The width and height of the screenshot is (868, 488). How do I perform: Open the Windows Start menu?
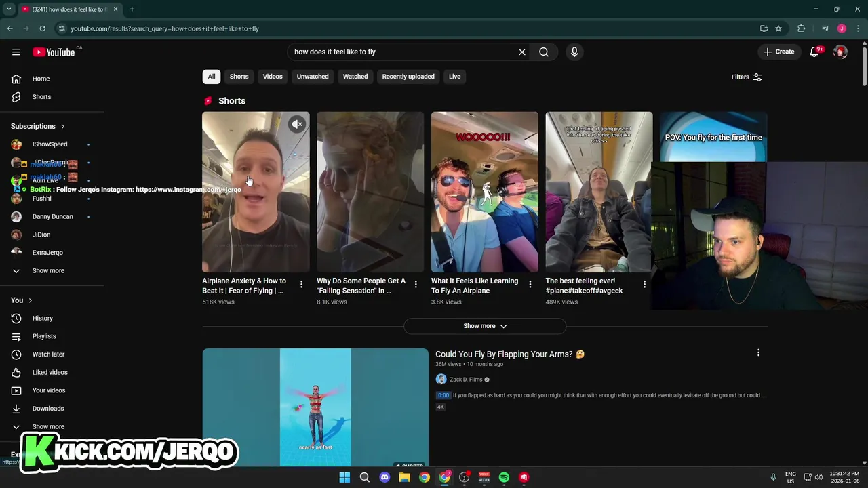[344, 477]
